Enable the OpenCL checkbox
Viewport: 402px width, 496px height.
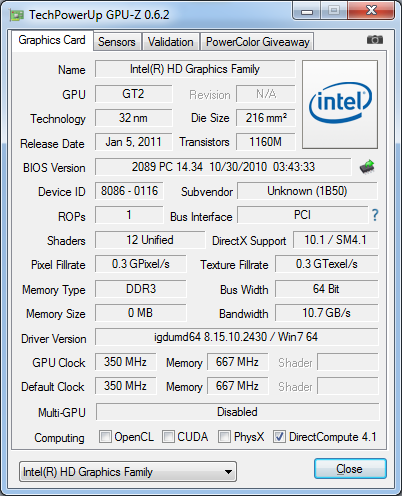105,436
